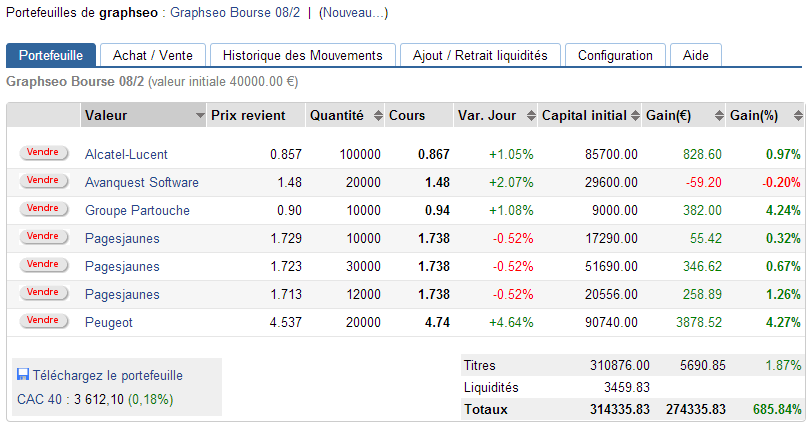Follow the CAC 40 index link
The image size is (808, 423).
point(42,399)
